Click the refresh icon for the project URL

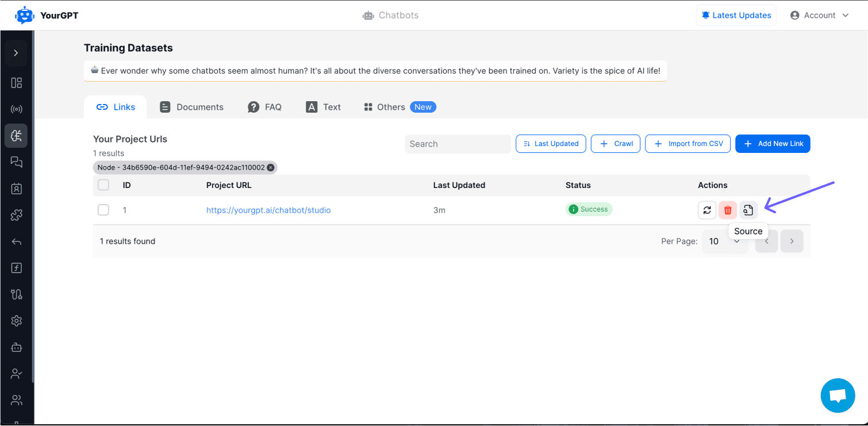click(707, 210)
